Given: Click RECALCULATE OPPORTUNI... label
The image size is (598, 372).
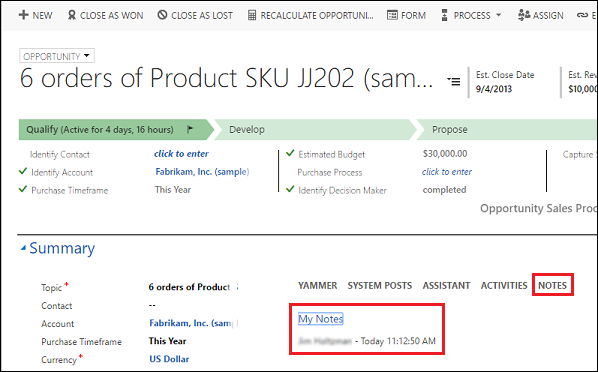Looking at the screenshot, I should tap(317, 15).
